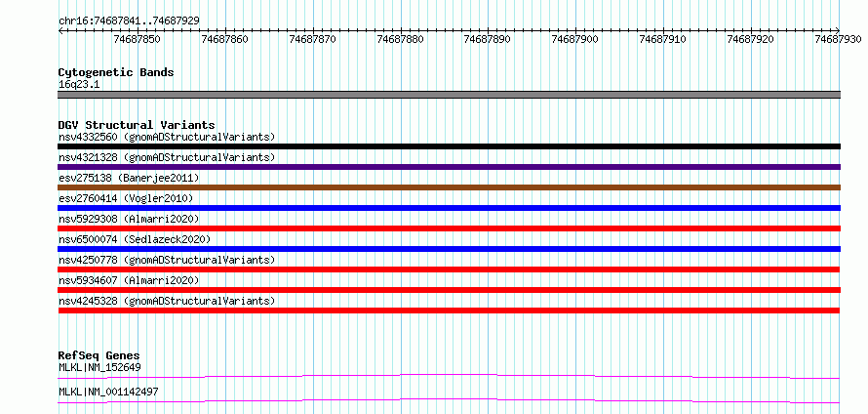Open variant label nsv5929308 (Almarri2020)
Image resolution: width=868 pixels, height=414 pixels.
[x=129, y=219]
